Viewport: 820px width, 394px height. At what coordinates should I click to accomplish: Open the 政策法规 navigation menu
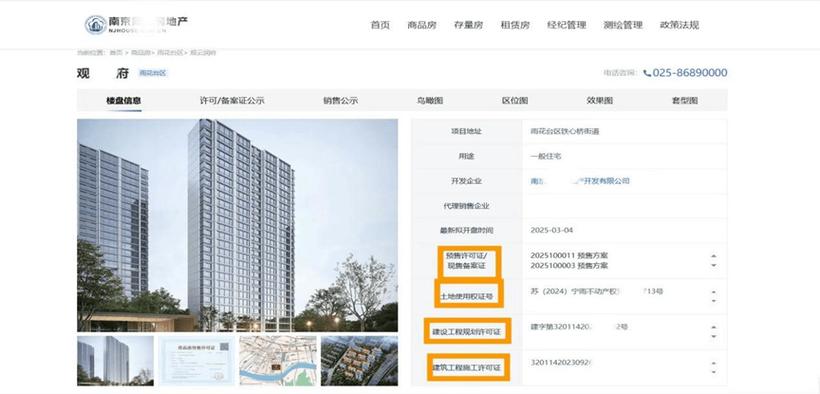[679, 25]
